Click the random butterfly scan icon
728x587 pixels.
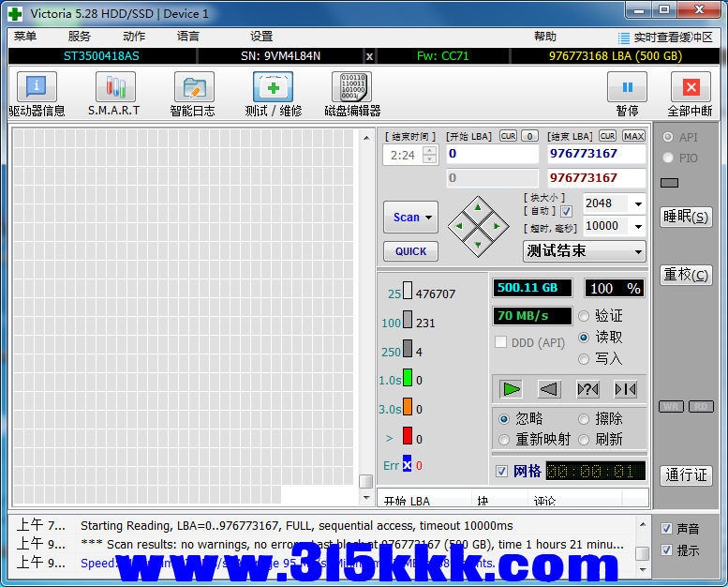(x=587, y=389)
